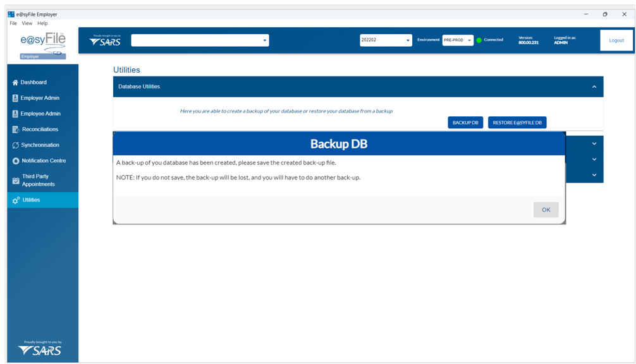Click the Employee Admin sidebar icon
This screenshot has width=636, height=364.
click(15, 114)
